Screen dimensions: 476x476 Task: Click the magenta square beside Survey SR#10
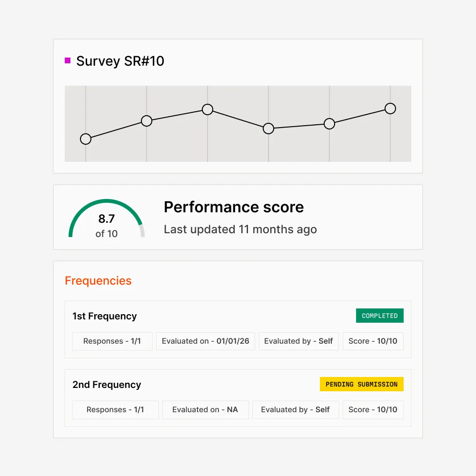(x=68, y=60)
